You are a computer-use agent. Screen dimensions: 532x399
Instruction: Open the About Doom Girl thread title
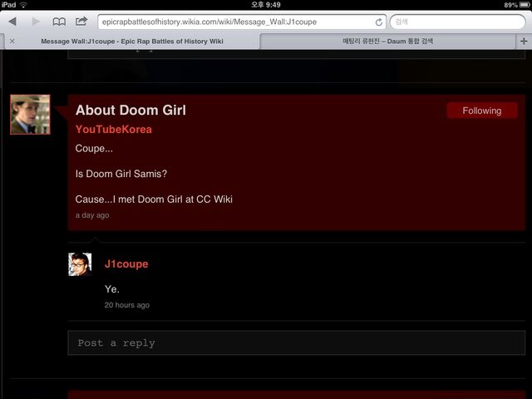point(131,110)
